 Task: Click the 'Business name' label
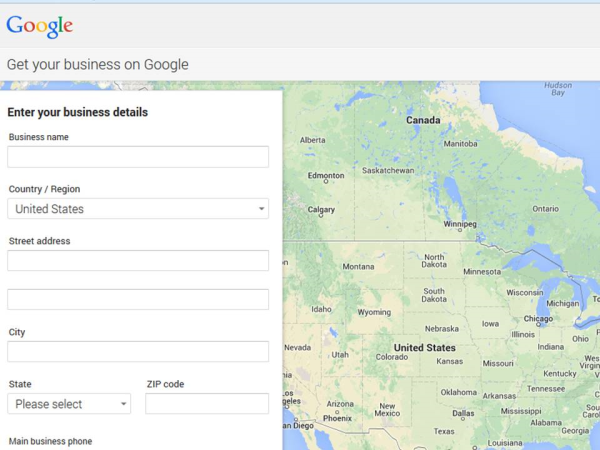[39, 137]
